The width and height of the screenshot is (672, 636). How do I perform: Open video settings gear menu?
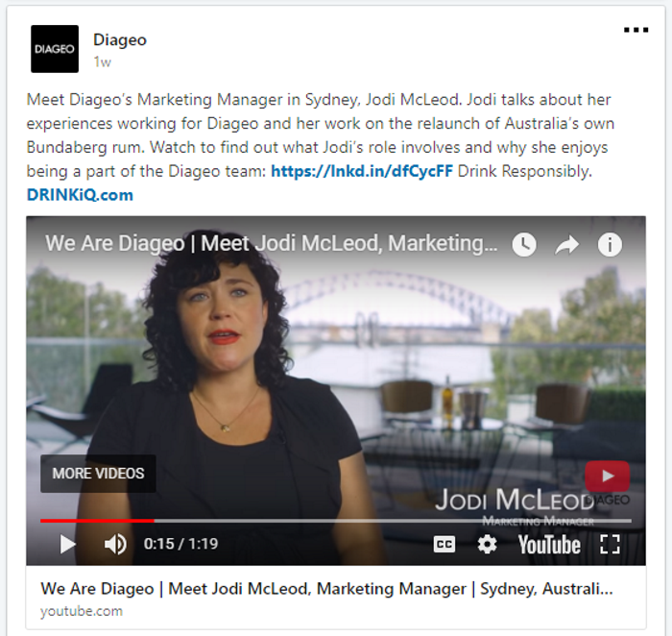488,545
